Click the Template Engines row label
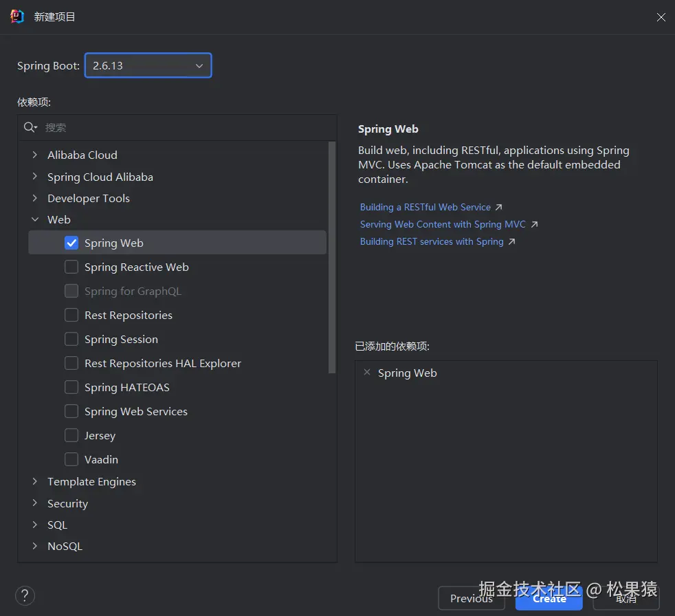The image size is (675, 616). pyautogui.click(x=91, y=481)
